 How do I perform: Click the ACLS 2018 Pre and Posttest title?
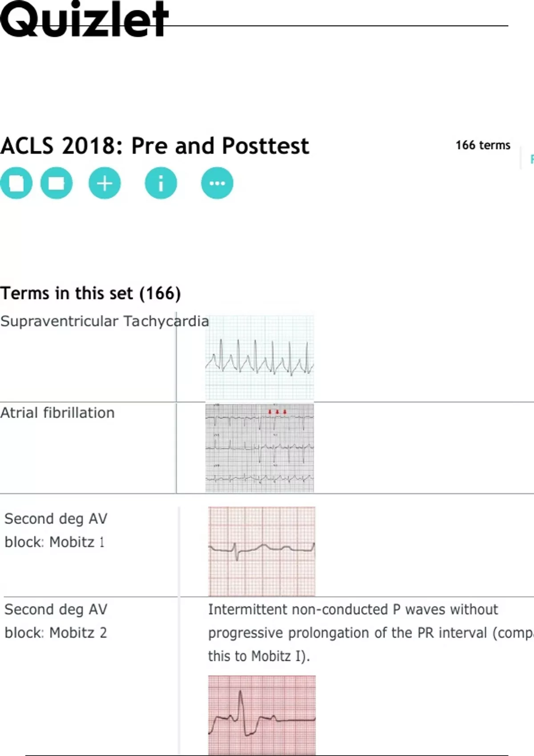tap(154, 146)
